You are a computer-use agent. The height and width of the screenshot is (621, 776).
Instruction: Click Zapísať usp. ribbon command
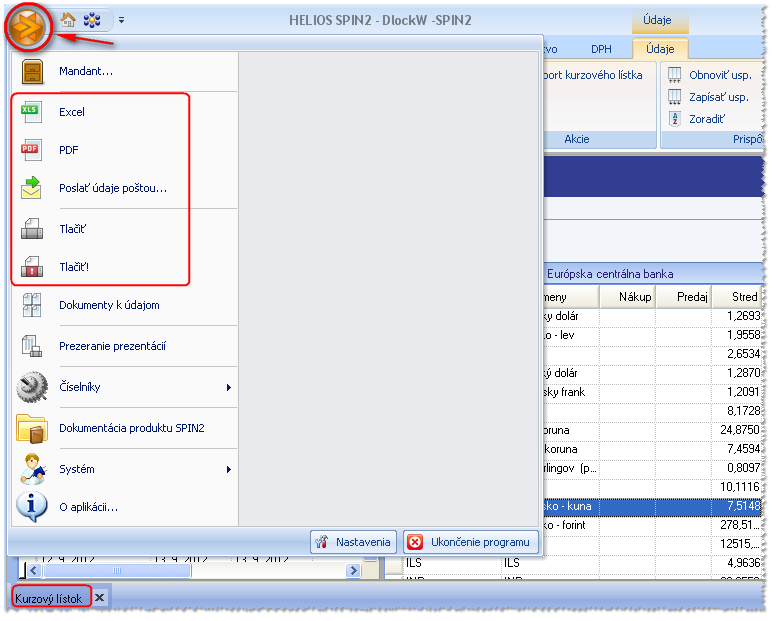pyautogui.click(x=719, y=97)
